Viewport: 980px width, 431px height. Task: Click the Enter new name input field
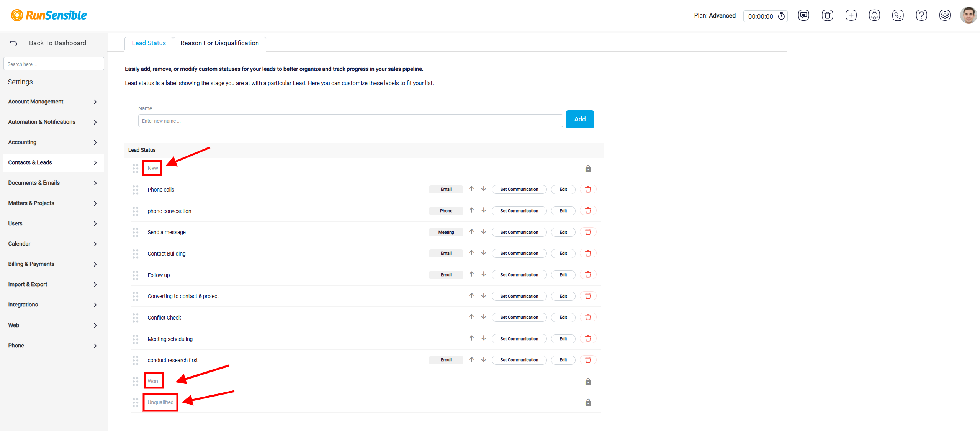[350, 121]
